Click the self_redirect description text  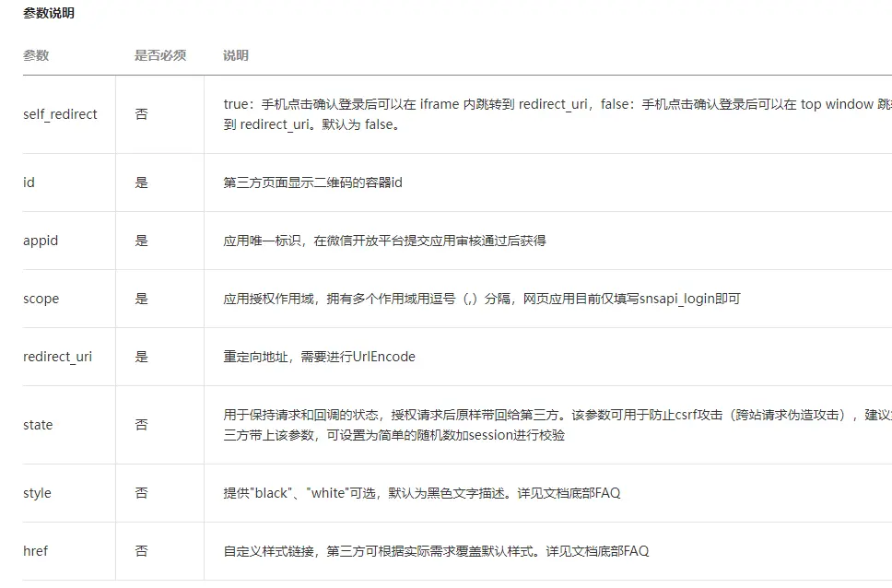point(557,114)
